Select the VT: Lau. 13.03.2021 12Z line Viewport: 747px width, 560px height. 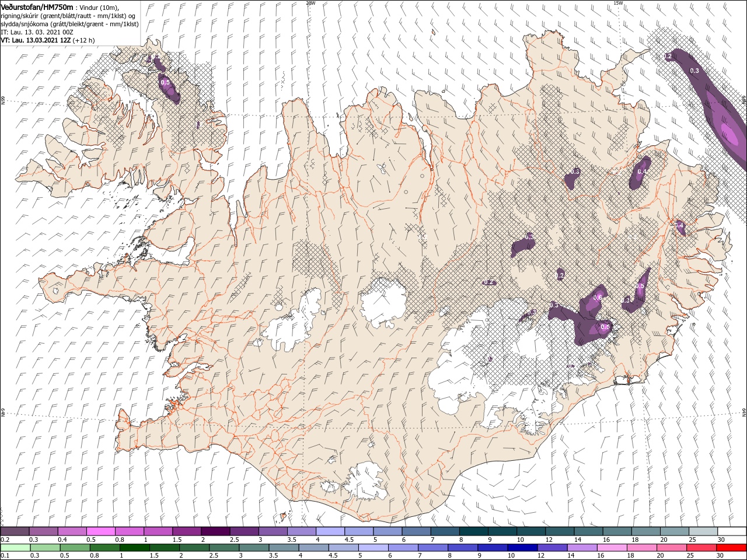[36, 40]
